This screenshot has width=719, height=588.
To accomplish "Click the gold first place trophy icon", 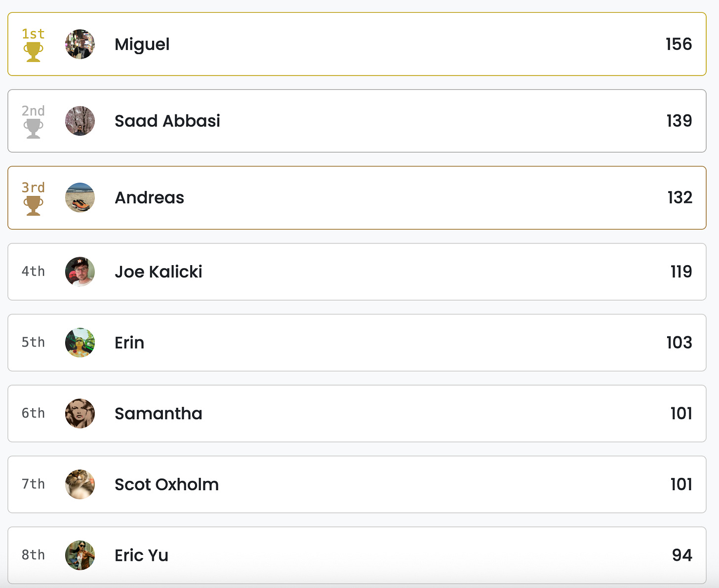I will 33,51.
